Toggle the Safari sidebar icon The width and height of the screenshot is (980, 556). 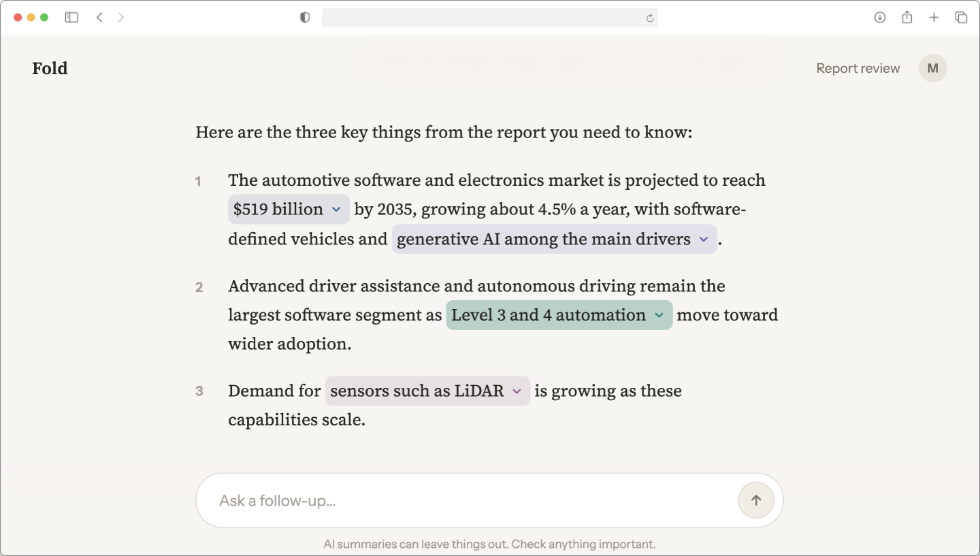pos(71,18)
